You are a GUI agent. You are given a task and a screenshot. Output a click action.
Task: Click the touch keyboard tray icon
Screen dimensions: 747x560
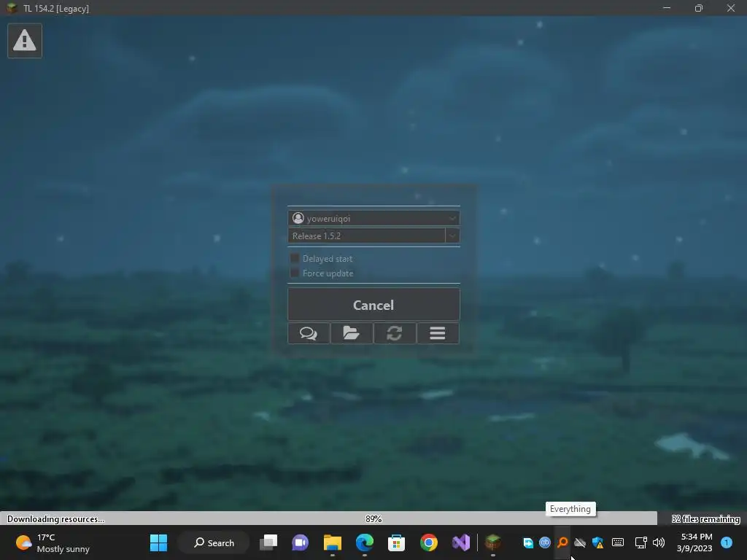[x=618, y=542]
